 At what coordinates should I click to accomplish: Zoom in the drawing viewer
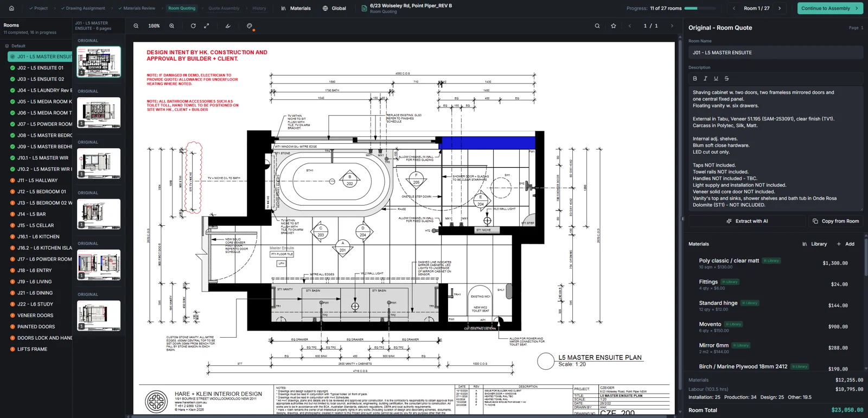coord(172,26)
